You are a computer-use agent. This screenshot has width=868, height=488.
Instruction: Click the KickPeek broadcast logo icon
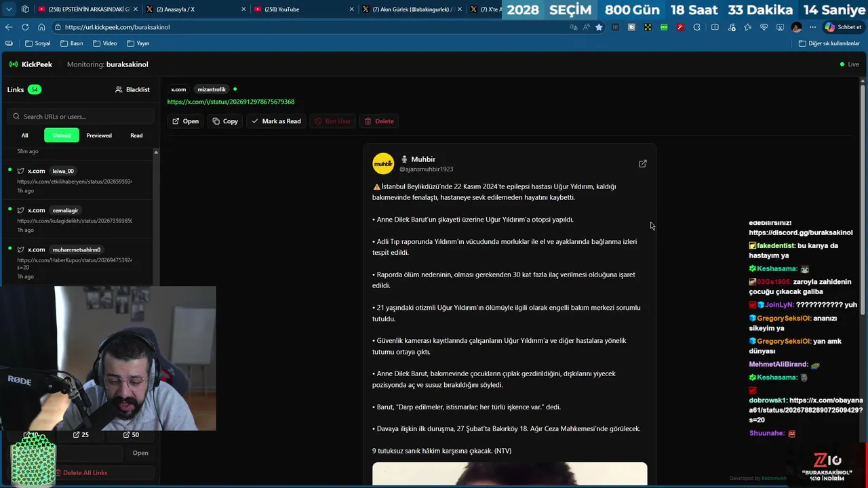pos(14,64)
